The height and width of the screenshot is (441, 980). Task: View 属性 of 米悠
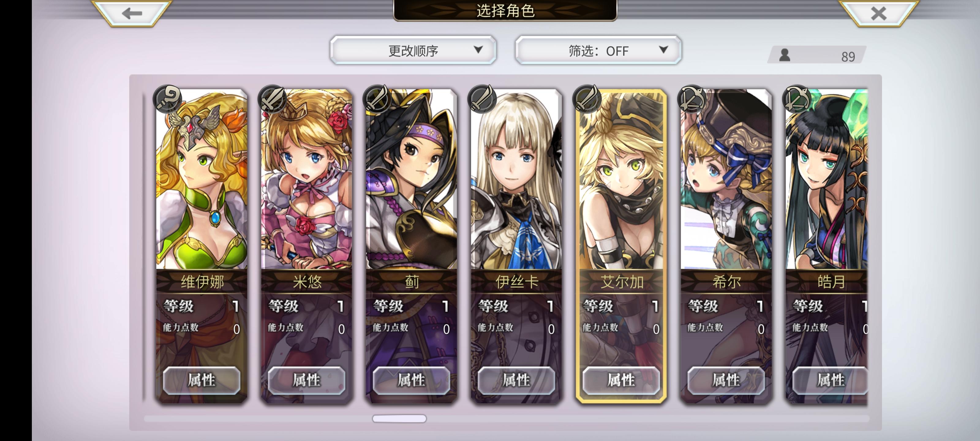coord(307,380)
